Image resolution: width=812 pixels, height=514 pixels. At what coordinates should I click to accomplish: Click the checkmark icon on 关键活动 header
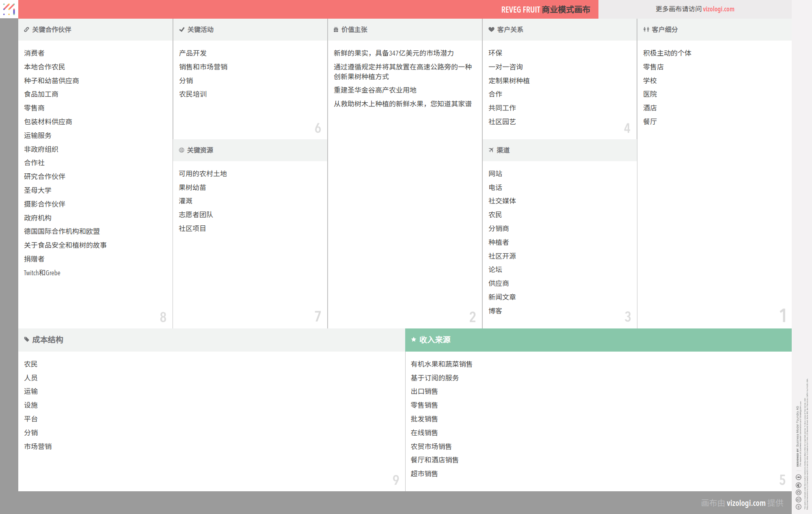point(181,29)
